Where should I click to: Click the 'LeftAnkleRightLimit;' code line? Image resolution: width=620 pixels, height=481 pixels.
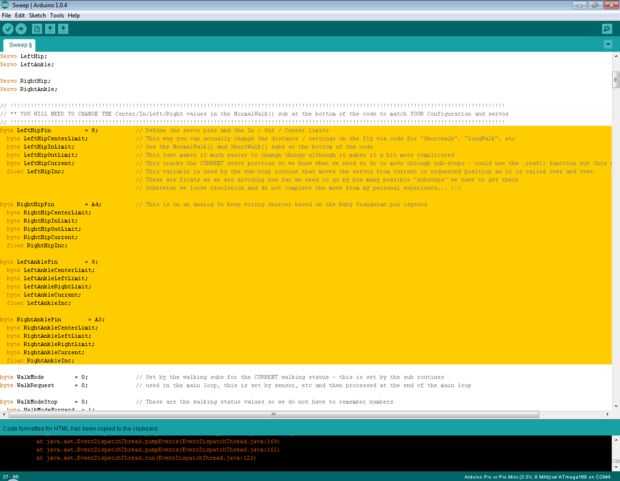tap(49, 287)
